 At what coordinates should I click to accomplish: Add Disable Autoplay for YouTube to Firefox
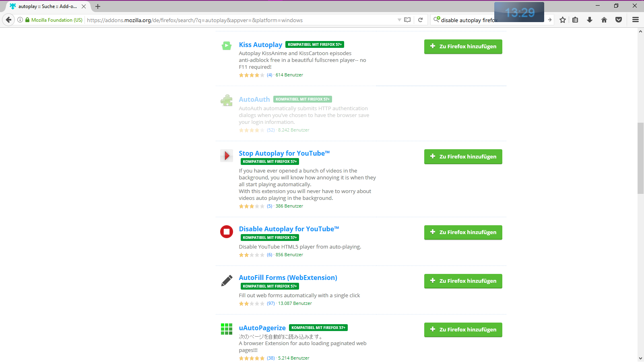coord(463,232)
